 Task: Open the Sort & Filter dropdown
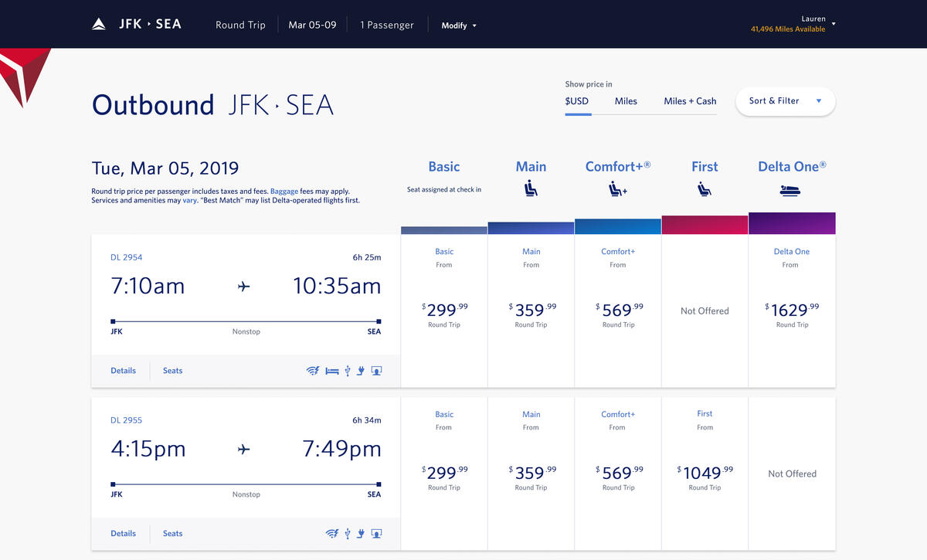point(785,101)
